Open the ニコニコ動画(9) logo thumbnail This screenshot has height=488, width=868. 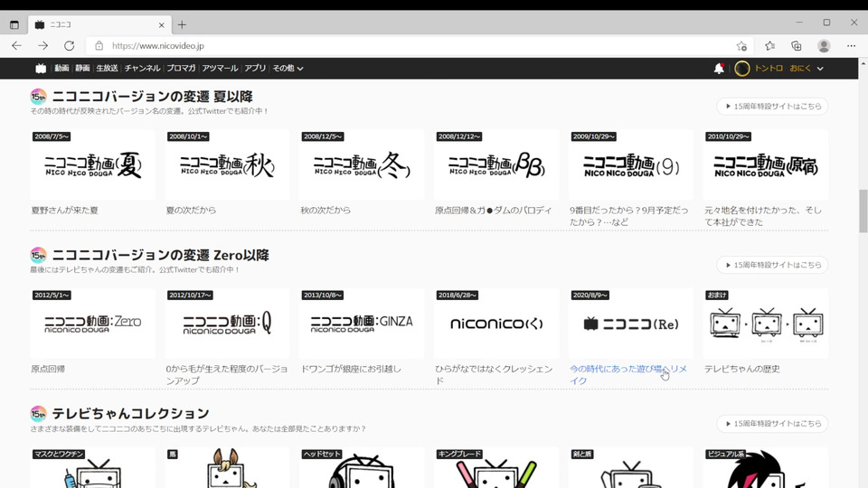pyautogui.click(x=631, y=164)
